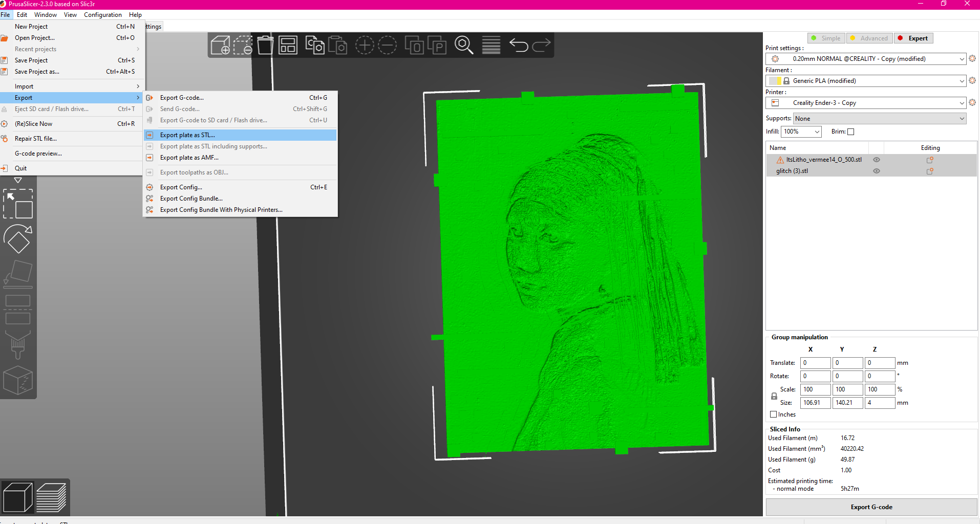Image resolution: width=980 pixels, height=524 pixels.
Task: Click the Size Z input field
Action: point(880,403)
